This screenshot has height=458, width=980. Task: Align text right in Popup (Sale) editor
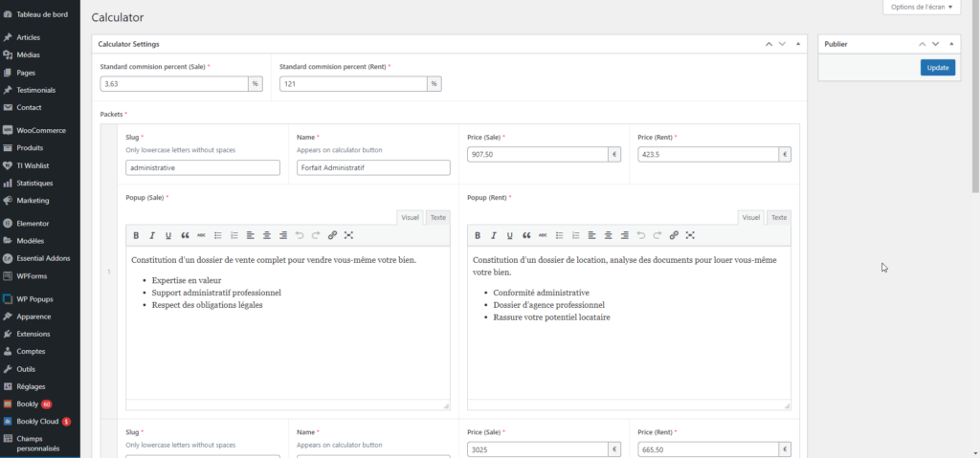283,235
